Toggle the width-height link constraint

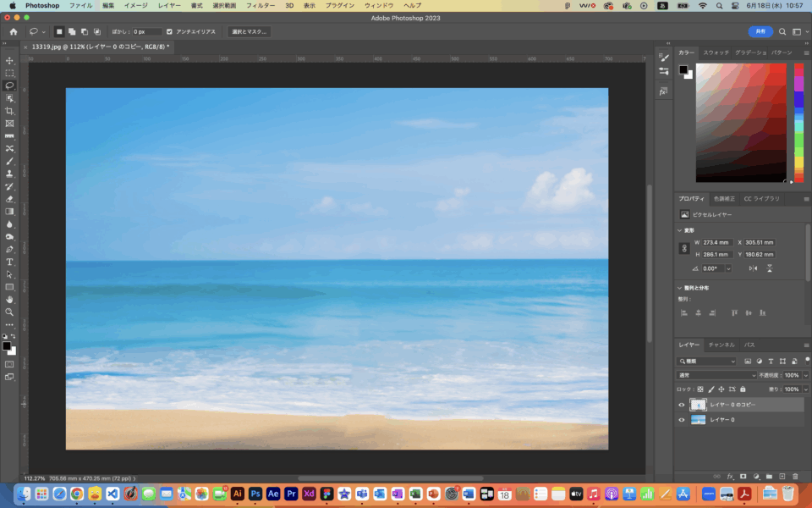point(684,248)
